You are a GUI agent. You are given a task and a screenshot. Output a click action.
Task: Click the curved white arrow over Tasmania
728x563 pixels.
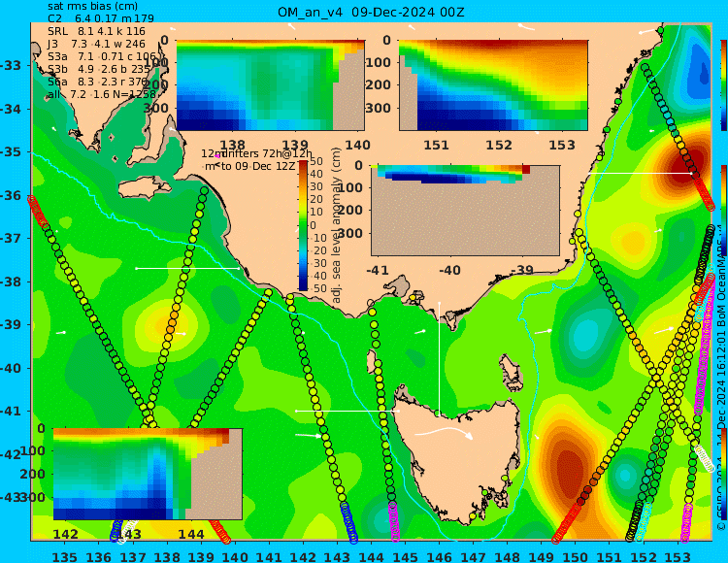(444, 433)
